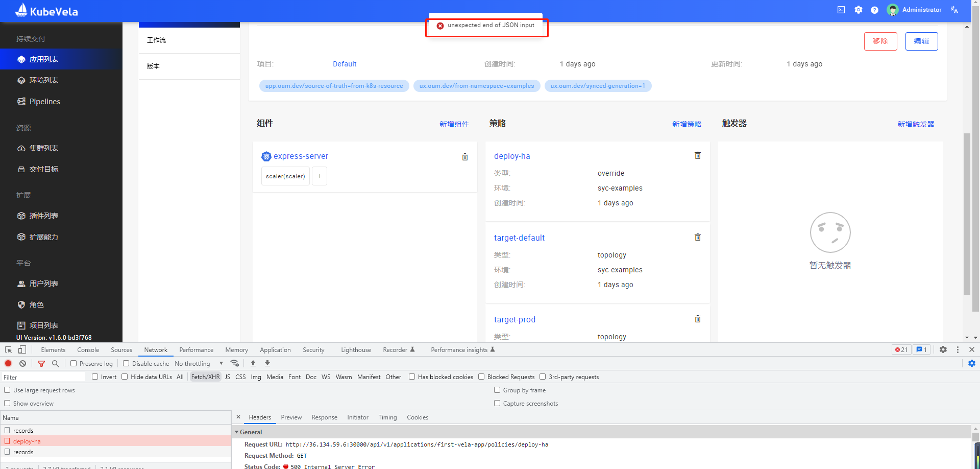
Task: Delete the target-prod policy via trash icon
Action: click(697, 319)
